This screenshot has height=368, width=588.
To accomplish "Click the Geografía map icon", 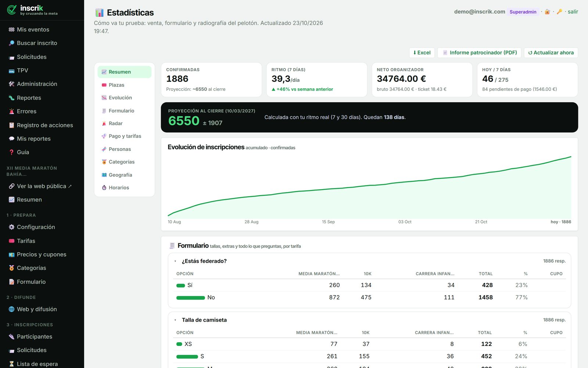I will 104,175.
